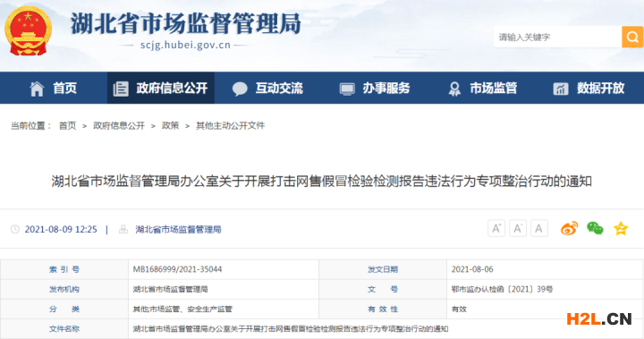The height and width of the screenshot is (339, 644).
Task: Click the document icon beside 政府信息公开
Action: click(121, 89)
